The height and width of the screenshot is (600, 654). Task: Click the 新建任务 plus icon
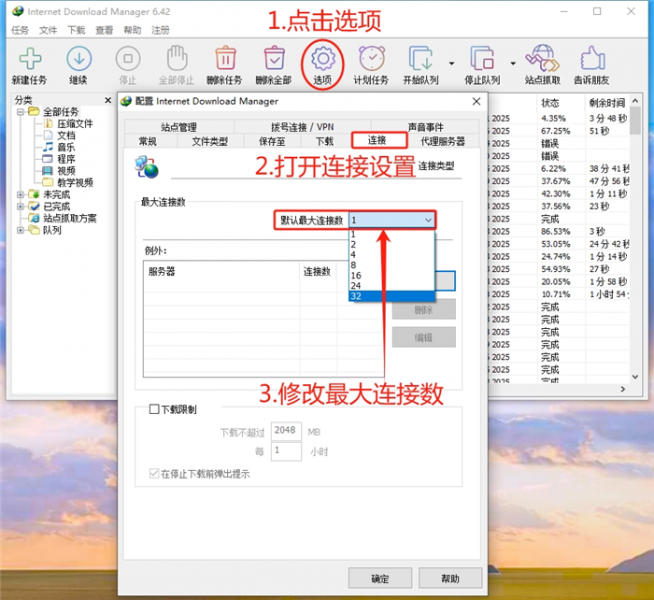click(30, 58)
